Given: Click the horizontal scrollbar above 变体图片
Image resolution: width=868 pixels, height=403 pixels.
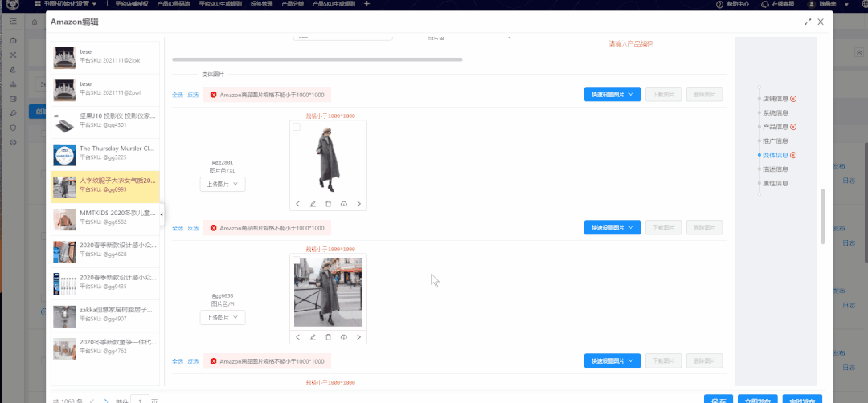Looking at the screenshot, I should (x=317, y=59).
